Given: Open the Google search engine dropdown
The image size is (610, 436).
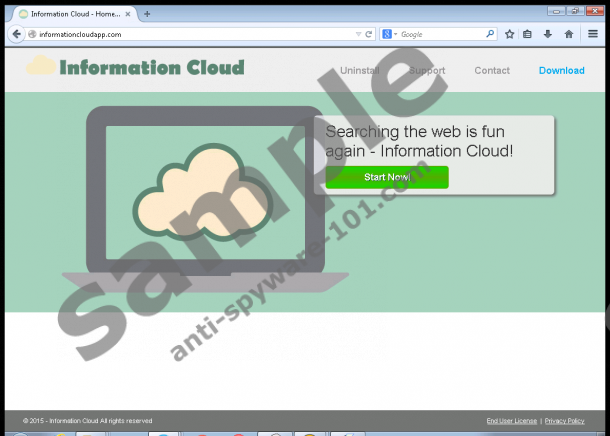Looking at the screenshot, I should click(389, 34).
